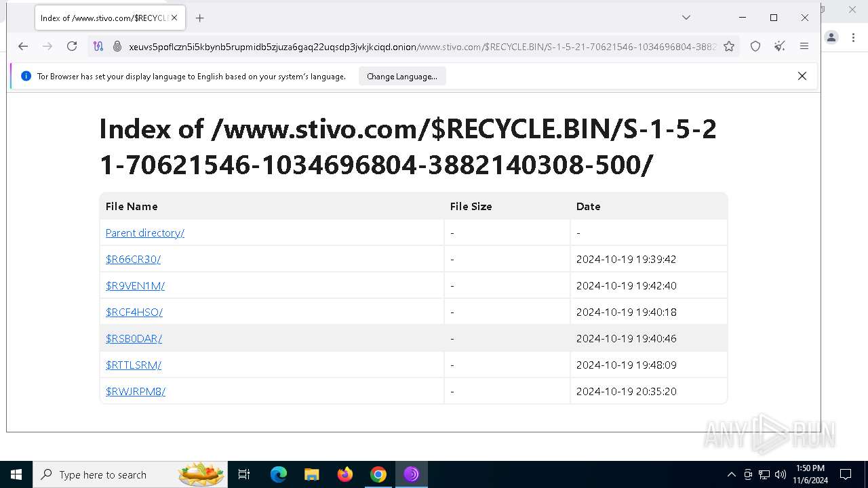Click the network tray icon
Screen dimensions: 868x488
tap(764, 474)
